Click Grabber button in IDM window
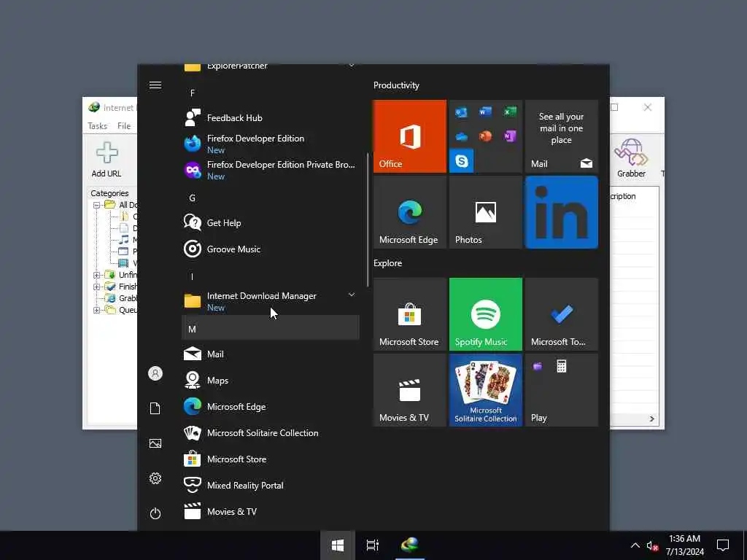The image size is (747, 560). (x=631, y=158)
